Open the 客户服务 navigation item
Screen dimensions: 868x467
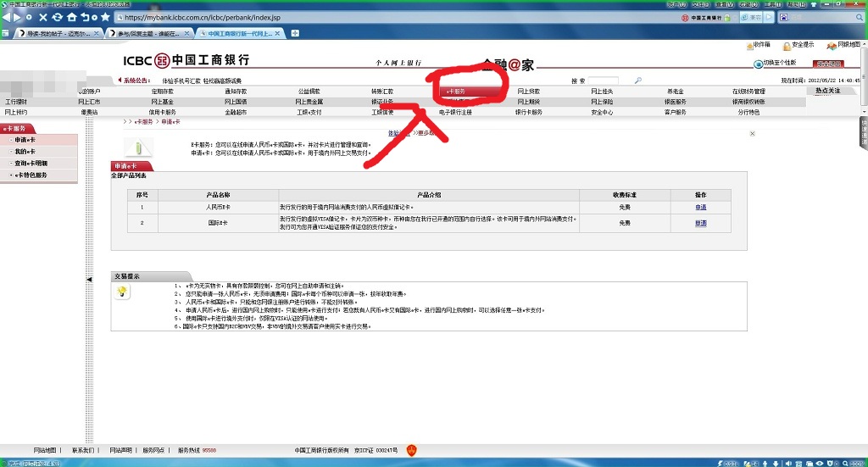point(676,113)
